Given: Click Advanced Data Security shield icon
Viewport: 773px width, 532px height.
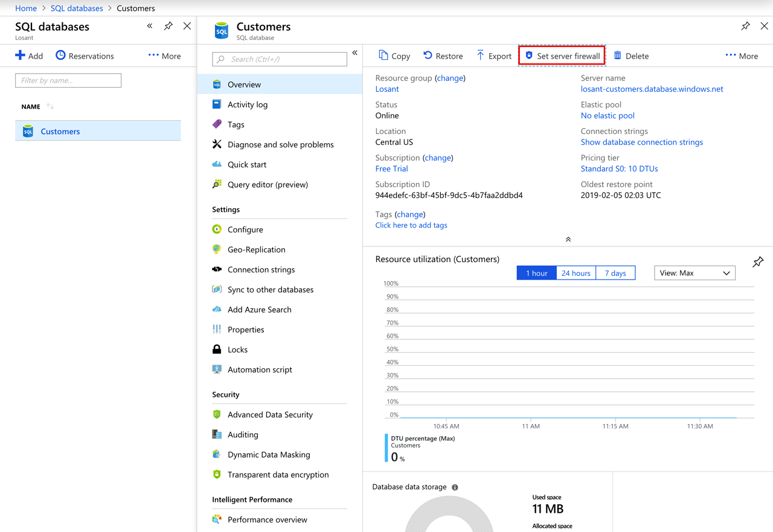Looking at the screenshot, I should [x=217, y=414].
